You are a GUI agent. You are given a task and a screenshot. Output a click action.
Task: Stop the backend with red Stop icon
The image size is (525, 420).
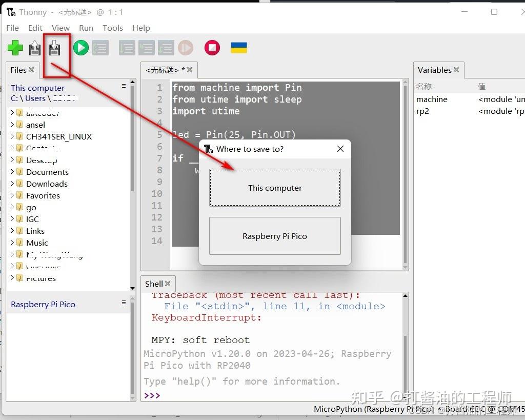coord(212,48)
